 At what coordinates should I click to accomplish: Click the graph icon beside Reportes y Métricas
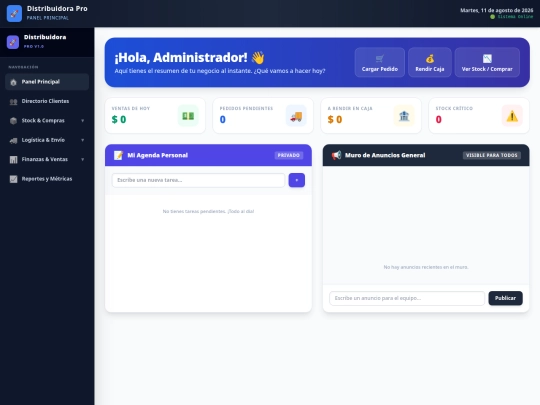click(x=13, y=179)
